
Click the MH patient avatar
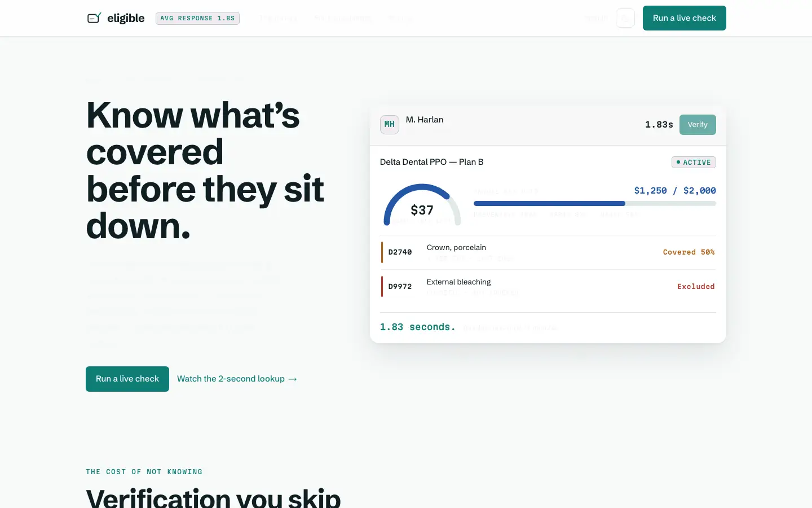tap(390, 125)
